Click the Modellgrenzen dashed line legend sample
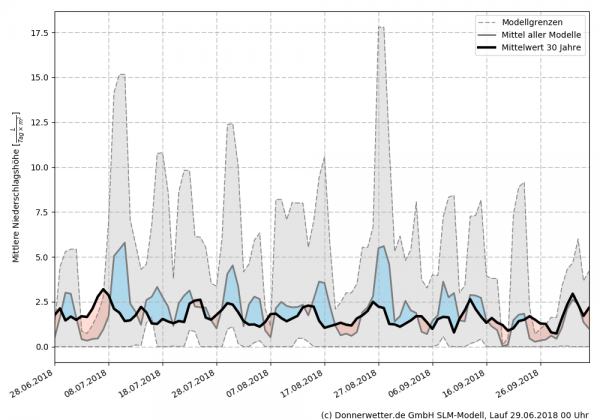Image resolution: width=600 pixels, height=420 pixels. coord(490,21)
